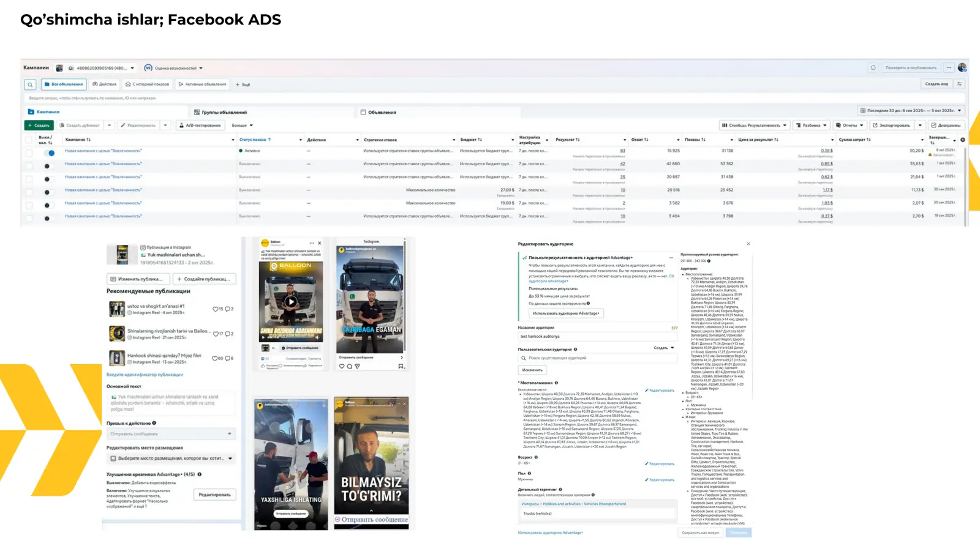Click the Shinalarning rivojlanish tarixi post thumbnail
980x551 pixels.
tap(117, 334)
